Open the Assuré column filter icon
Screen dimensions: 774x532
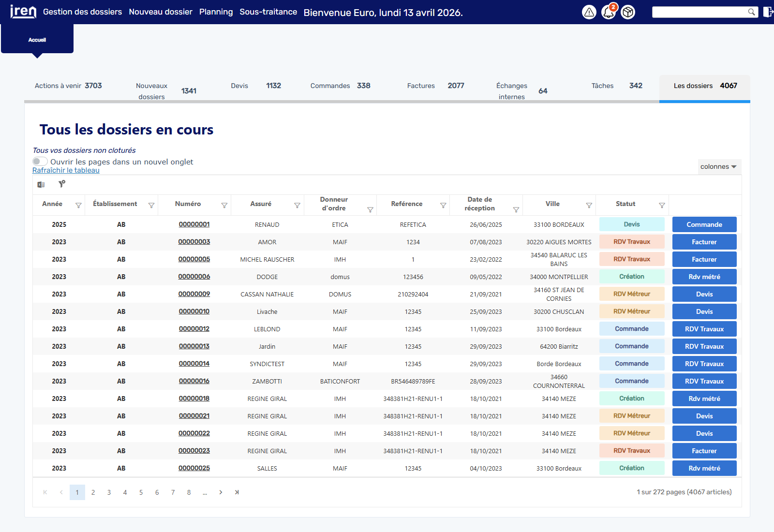297,206
